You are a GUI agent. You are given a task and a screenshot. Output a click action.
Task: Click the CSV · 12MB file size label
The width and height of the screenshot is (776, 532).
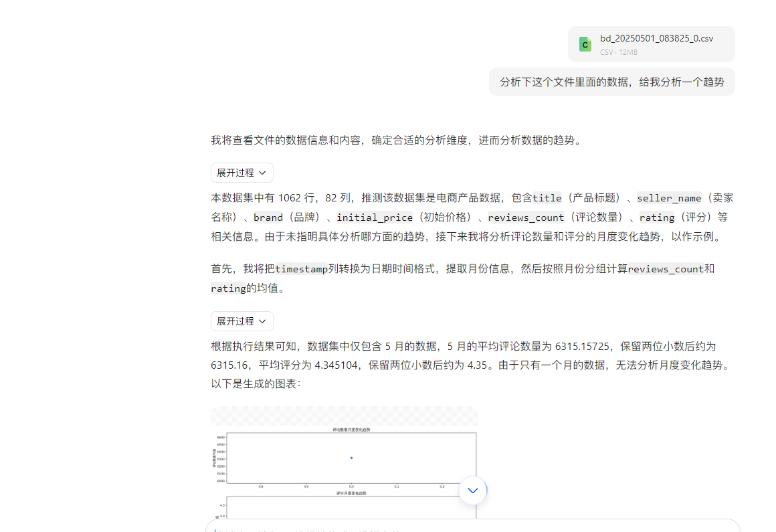click(x=618, y=52)
